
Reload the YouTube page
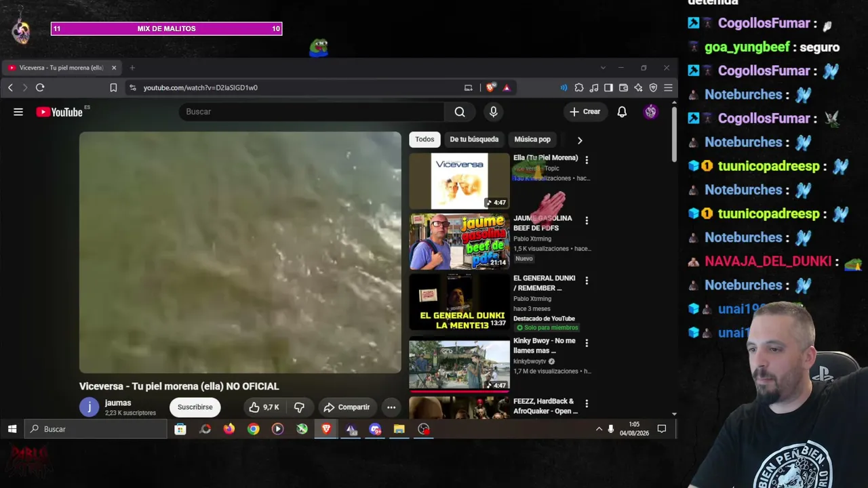(x=40, y=87)
